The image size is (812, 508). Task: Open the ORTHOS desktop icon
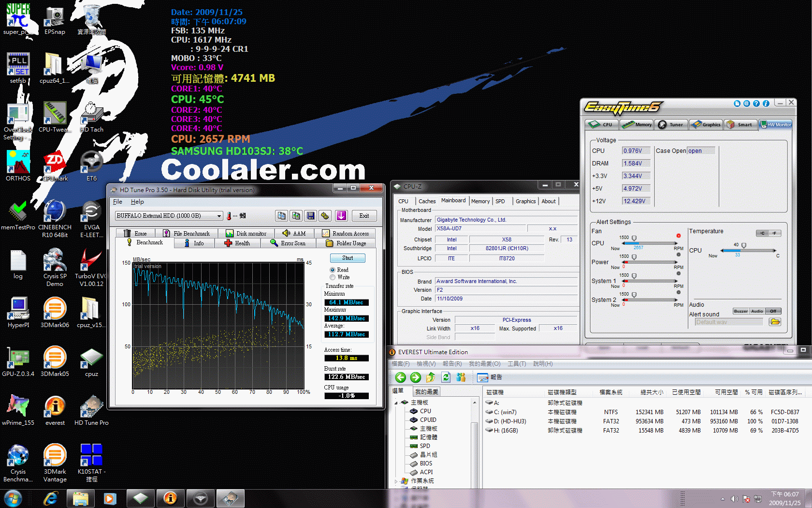coord(18,166)
